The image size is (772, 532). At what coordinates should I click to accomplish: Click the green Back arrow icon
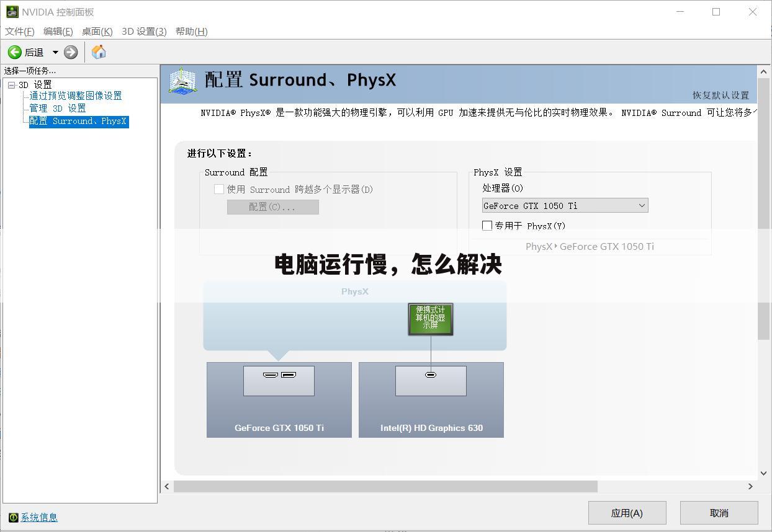coord(14,52)
